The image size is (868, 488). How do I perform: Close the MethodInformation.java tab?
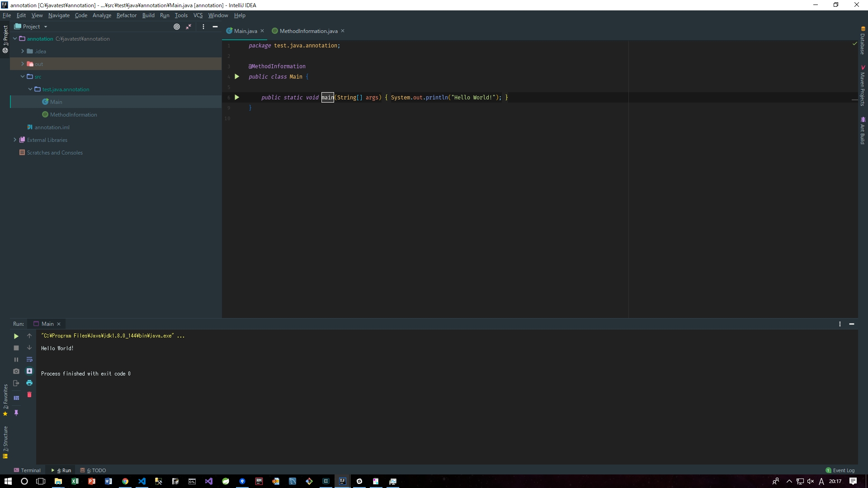coord(343,31)
